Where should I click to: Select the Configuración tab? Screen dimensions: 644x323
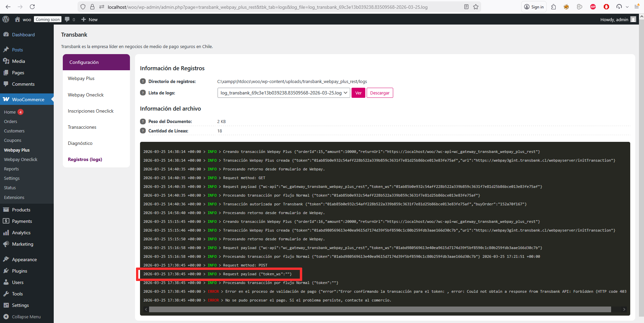96,62
